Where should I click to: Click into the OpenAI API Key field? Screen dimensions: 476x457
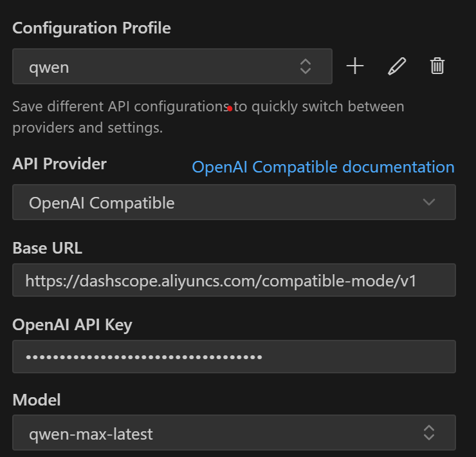(234, 357)
